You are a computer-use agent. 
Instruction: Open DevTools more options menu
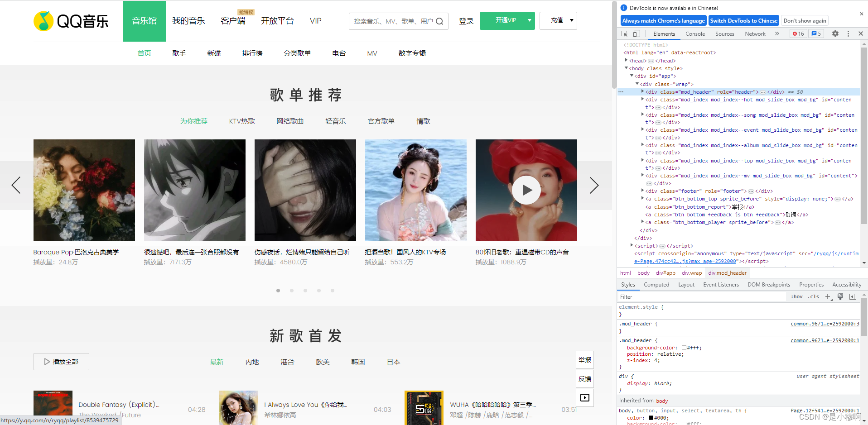(x=848, y=33)
